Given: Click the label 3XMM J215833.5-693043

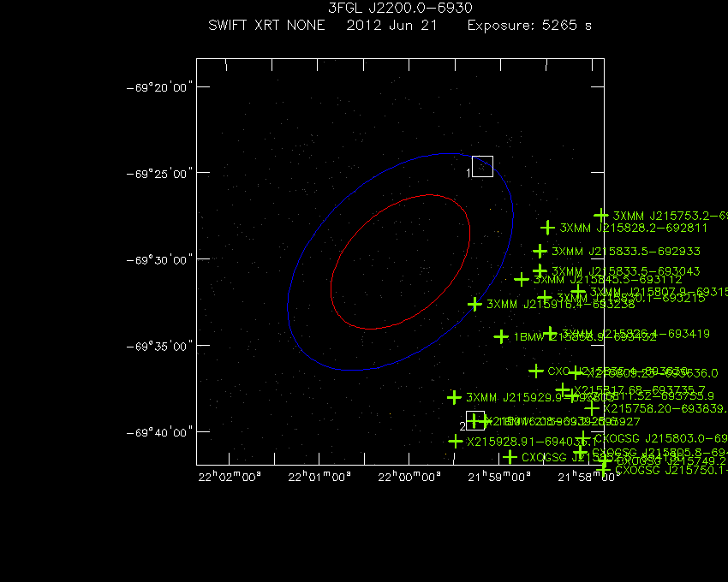Looking at the screenshot, I should click(626, 271).
